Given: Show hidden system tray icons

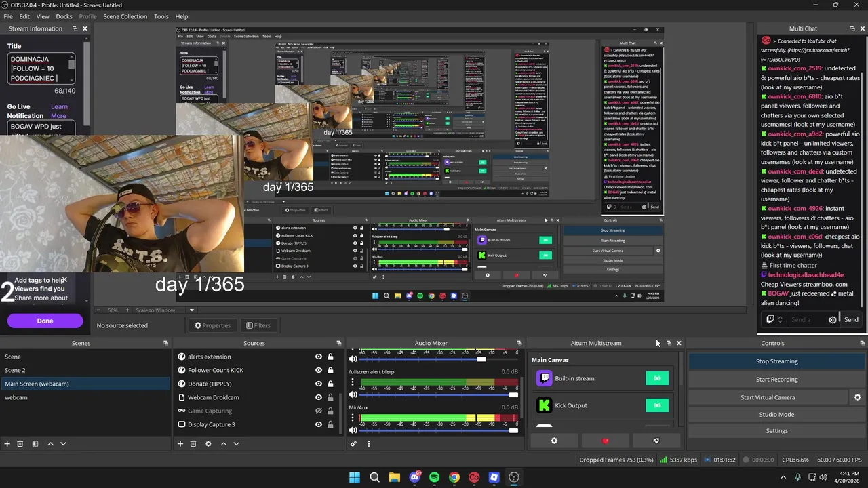Looking at the screenshot, I should 783,477.
